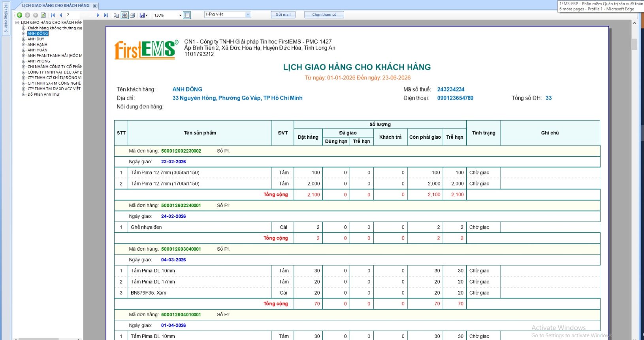Select ANH PHONG in the tree
This screenshot has width=644, height=340.
point(39,61)
